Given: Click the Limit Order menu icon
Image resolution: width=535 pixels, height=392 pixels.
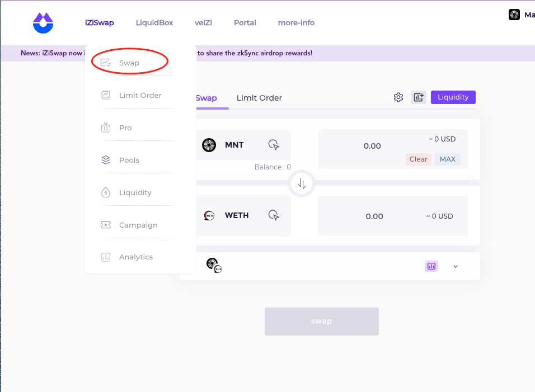Looking at the screenshot, I should coord(106,95).
